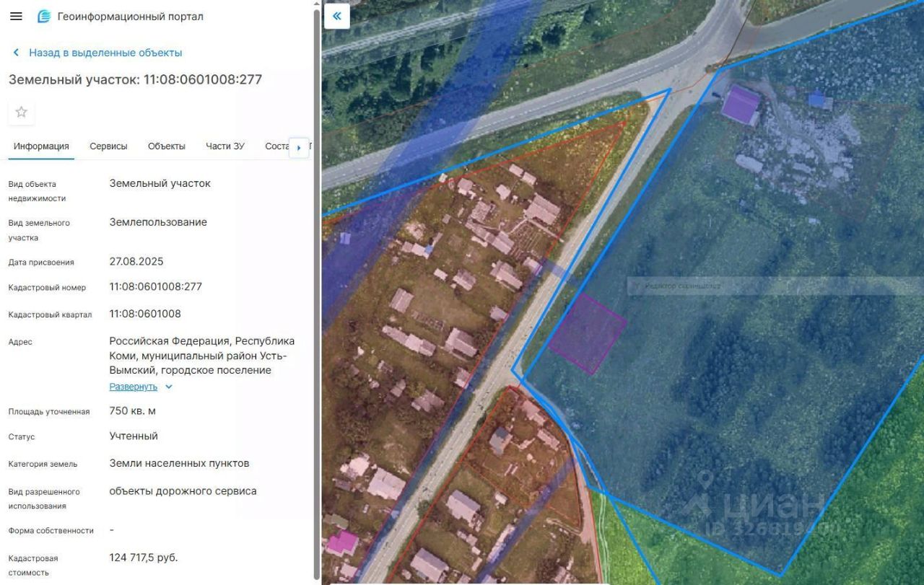Click the Площадь уточненная field label
The width and height of the screenshot is (924, 585).
[x=49, y=412]
